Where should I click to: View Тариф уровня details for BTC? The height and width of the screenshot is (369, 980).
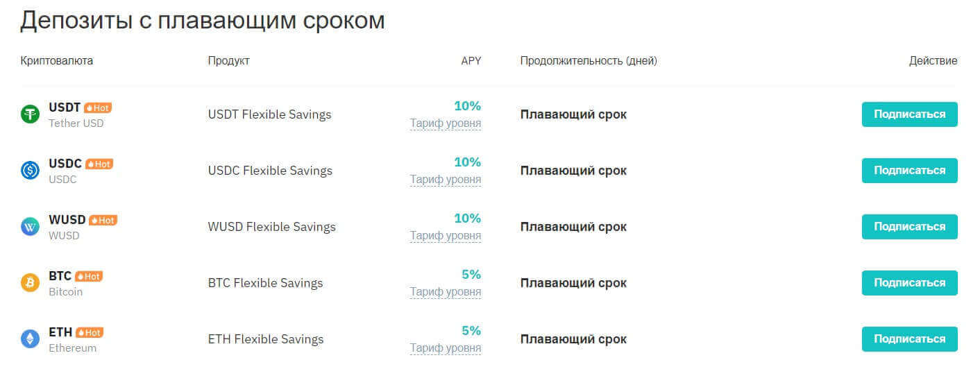coord(446,292)
